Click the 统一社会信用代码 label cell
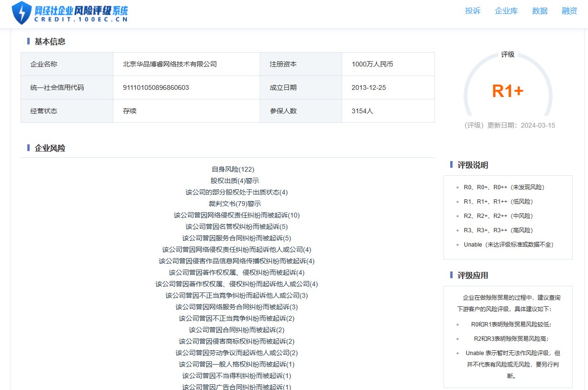This screenshot has height=390, width=588. 67,87
